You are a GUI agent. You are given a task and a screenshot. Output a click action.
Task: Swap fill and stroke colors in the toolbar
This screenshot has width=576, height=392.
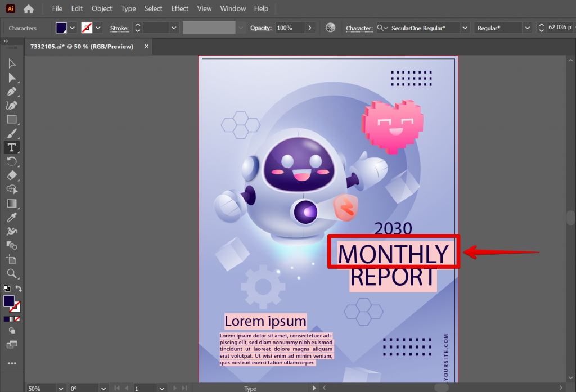[19, 288]
